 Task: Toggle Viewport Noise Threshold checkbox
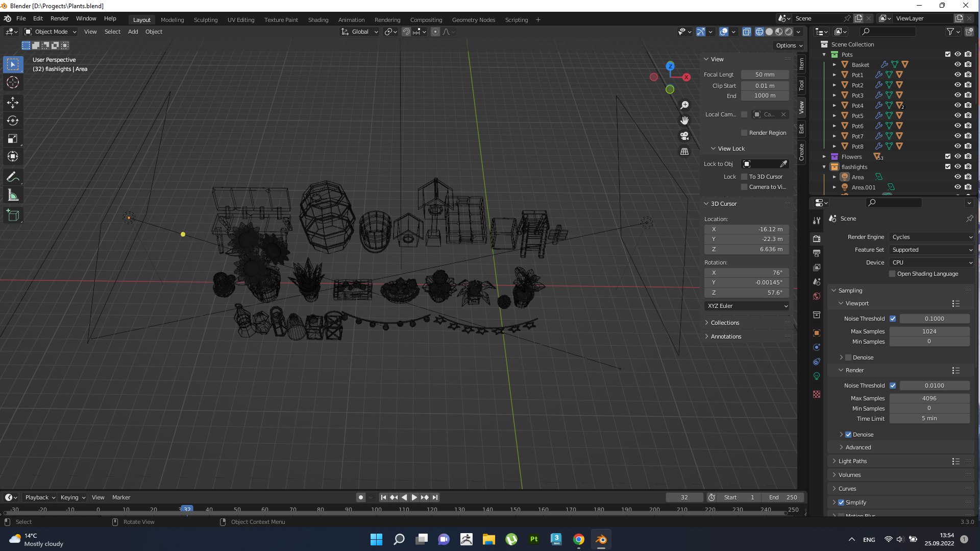coord(893,319)
